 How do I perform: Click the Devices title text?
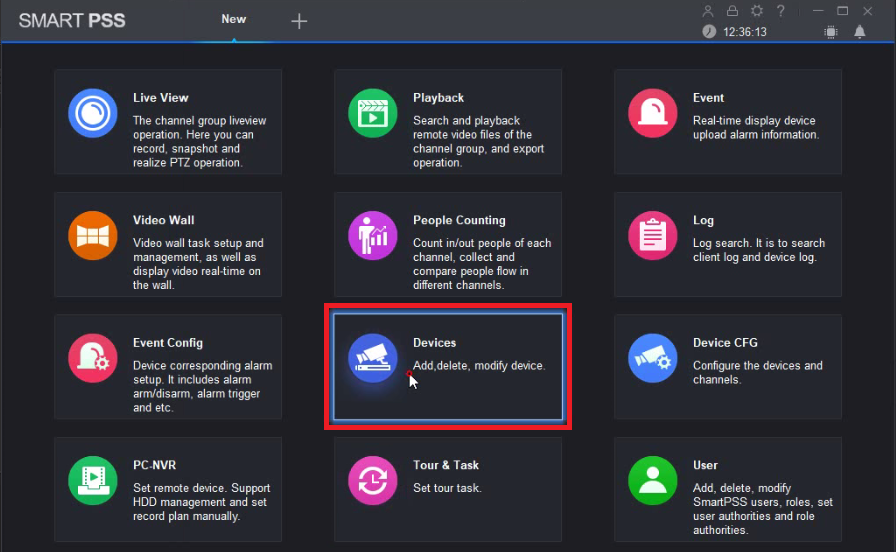point(434,343)
